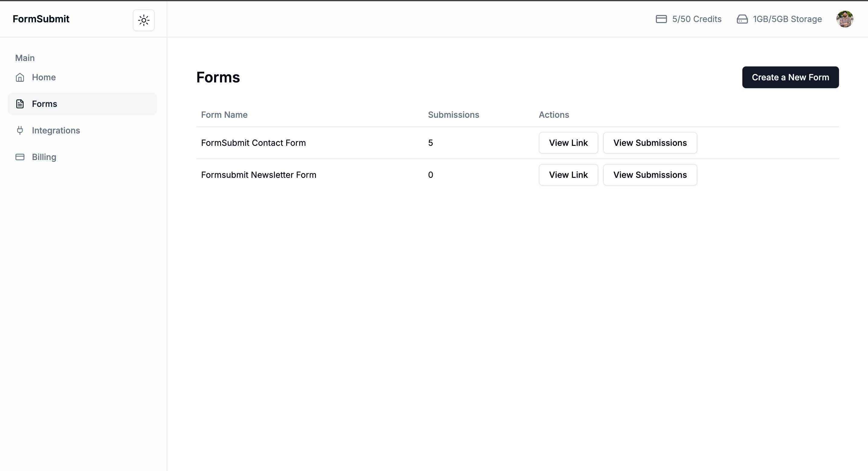View Submissions for FormSubmit Contact Form

point(650,143)
